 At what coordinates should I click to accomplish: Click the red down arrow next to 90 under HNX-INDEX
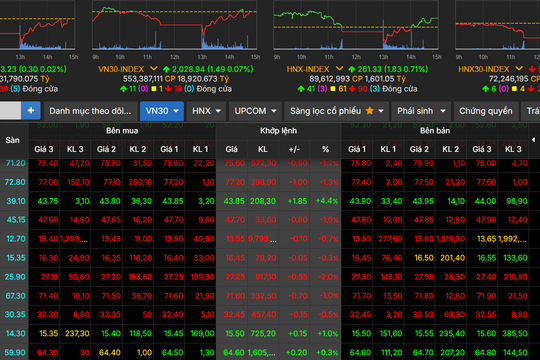[353, 89]
